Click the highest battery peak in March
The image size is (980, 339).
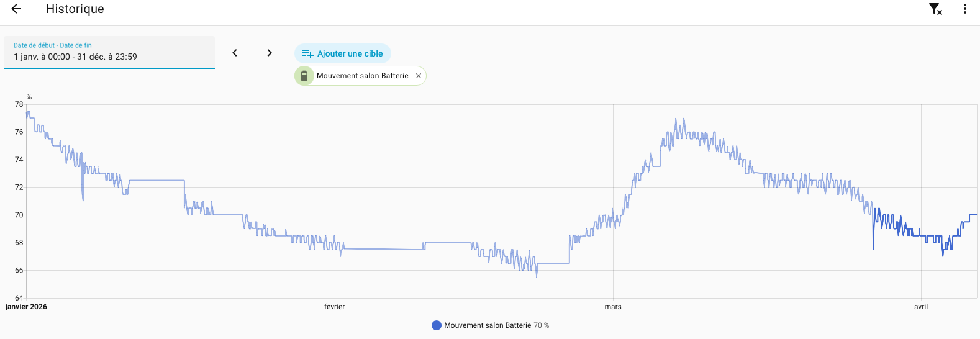pyautogui.click(x=676, y=119)
